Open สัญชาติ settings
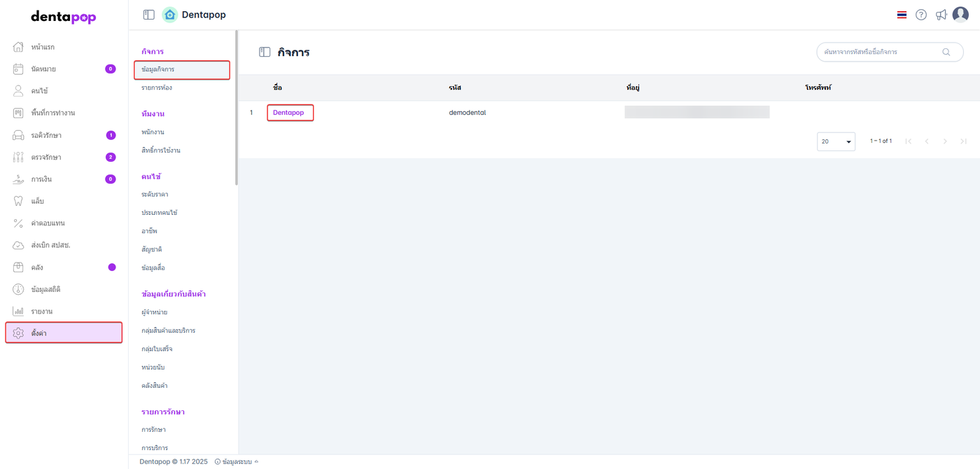Screen dimensions: 980x469 click(152, 249)
